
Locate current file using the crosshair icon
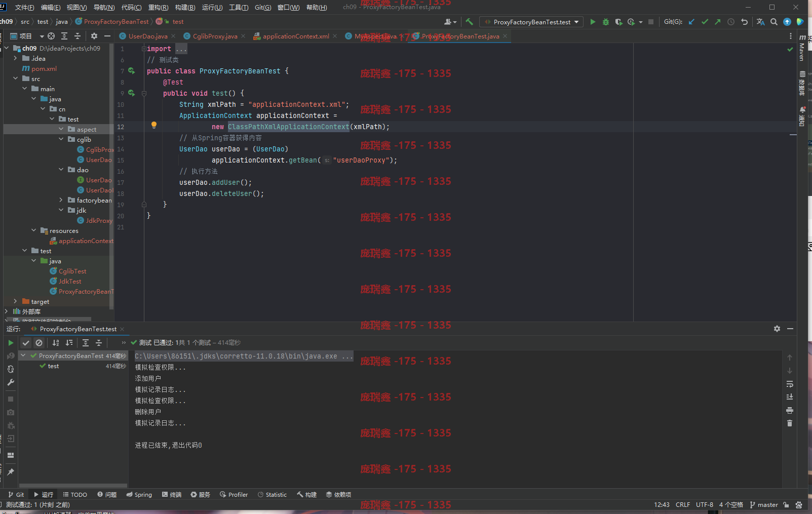[51, 36]
